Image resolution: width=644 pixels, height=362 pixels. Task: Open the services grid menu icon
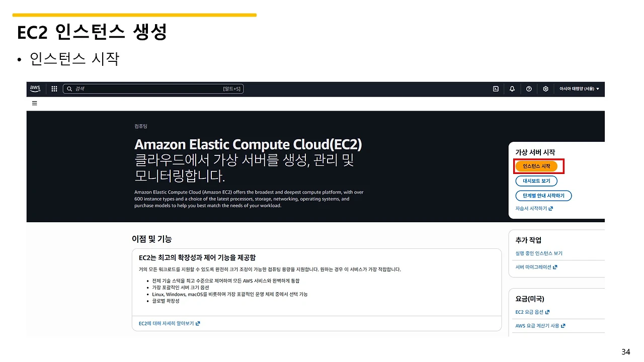pyautogui.click(x=54, y=89)
